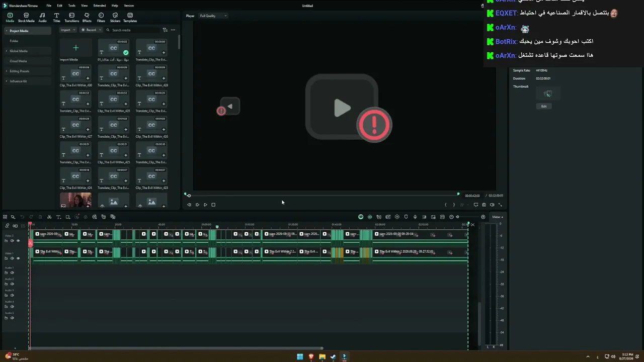
Task: Open the Titles tab
Action: pos(56,18)
